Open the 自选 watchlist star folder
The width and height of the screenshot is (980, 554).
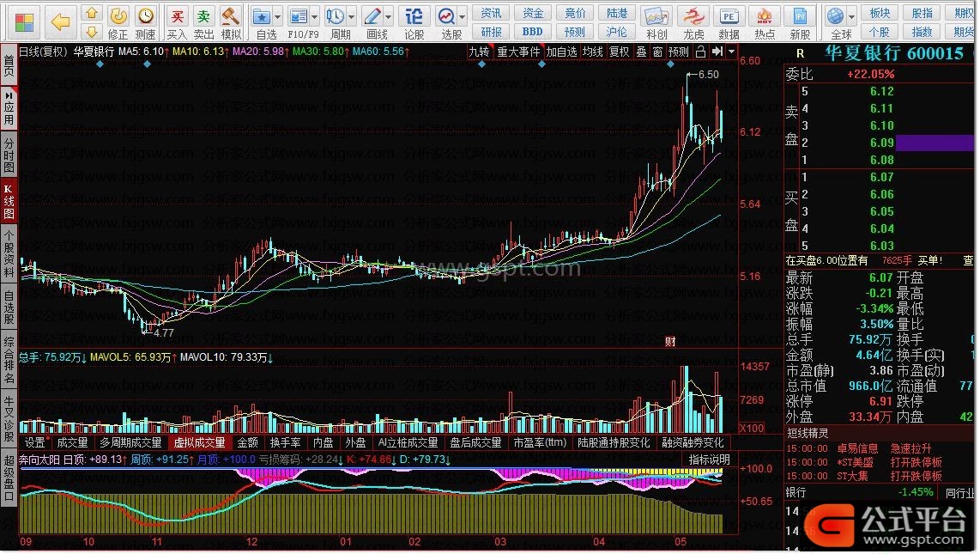tap(262, 22)
